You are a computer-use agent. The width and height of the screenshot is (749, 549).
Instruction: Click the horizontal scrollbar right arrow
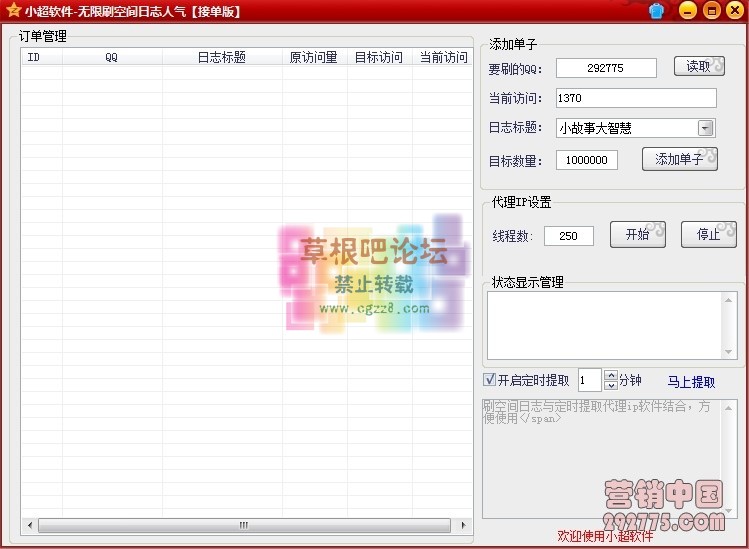(x=463, y=525)
